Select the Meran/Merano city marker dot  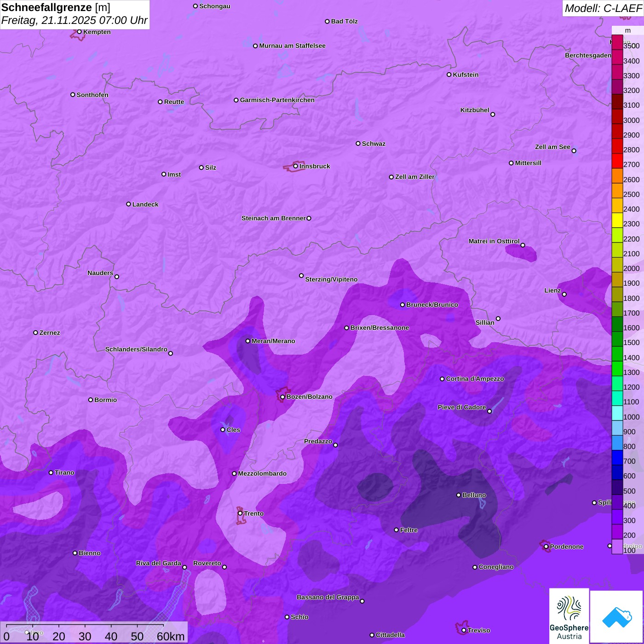click(248, 341)
